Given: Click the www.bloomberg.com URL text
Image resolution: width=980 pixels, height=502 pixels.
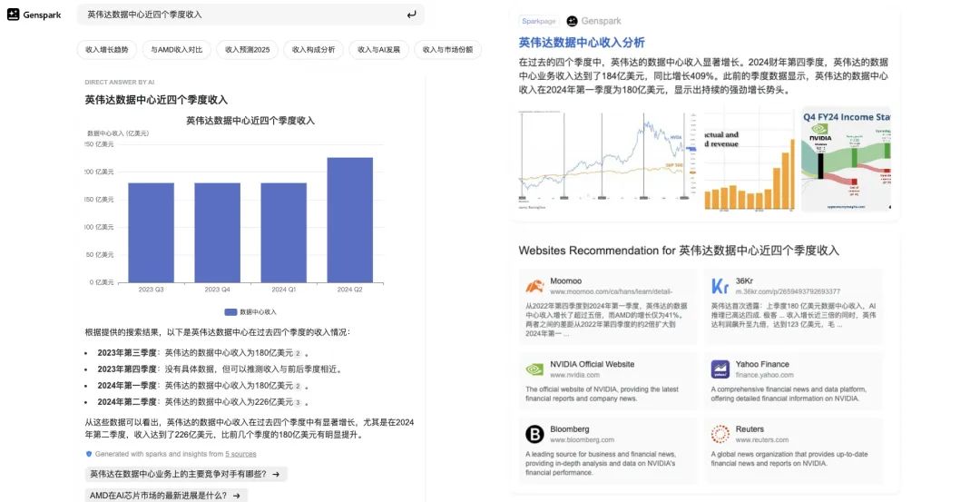Looking at the screenshot, I should tap(582, 440).
